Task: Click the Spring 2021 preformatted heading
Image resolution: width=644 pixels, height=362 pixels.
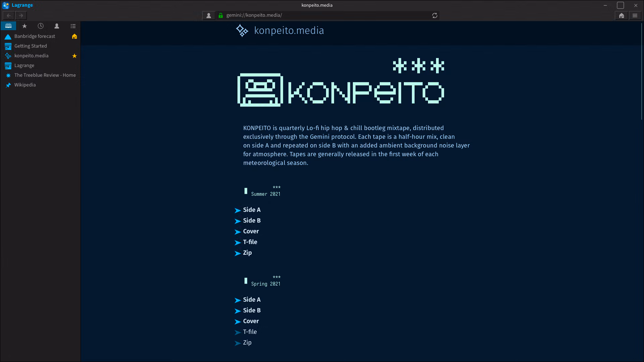Action: pyautogui.click(x=262, y=281)
